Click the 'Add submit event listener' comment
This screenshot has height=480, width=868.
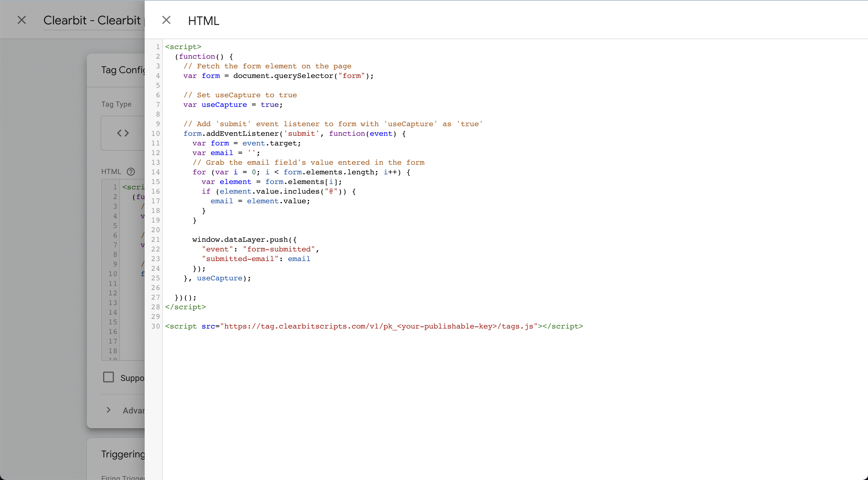[333, 124]
